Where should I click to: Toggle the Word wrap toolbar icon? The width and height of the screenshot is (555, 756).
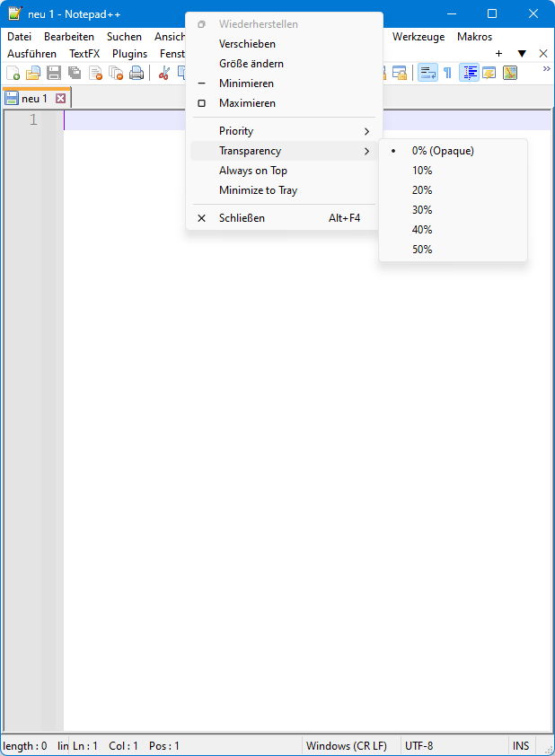pos(427,73)
